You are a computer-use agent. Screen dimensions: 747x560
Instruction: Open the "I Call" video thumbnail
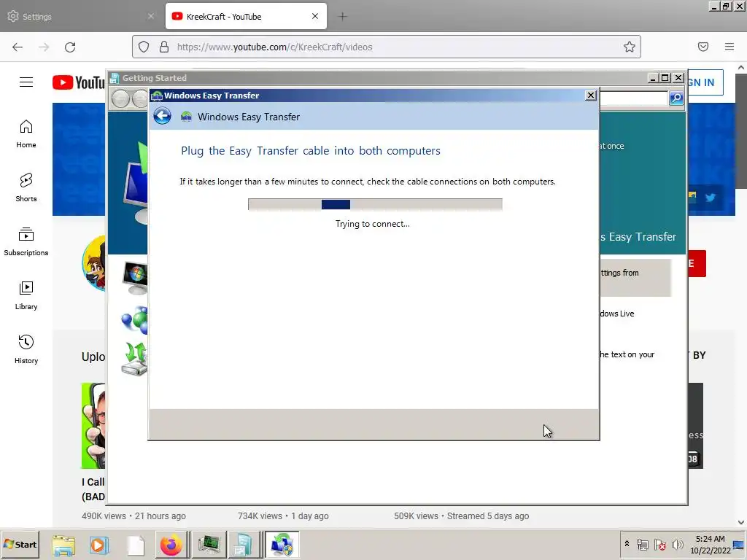tap(93, 426)
